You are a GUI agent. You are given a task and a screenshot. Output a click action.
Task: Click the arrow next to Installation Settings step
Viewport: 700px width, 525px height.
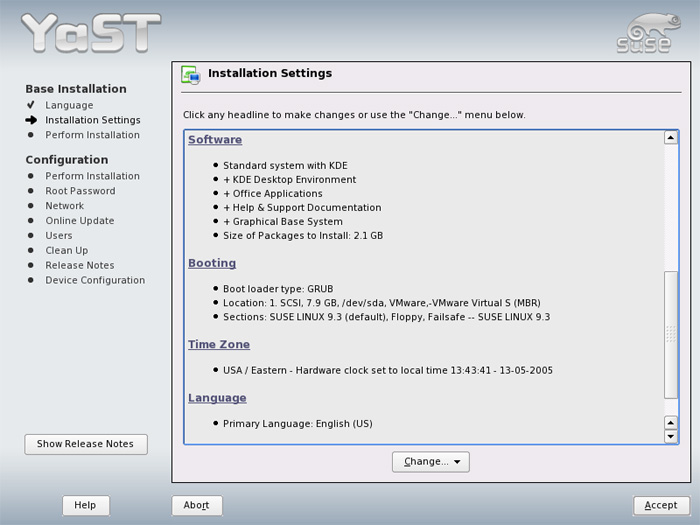pyautogui.click(x=31, y=120)
